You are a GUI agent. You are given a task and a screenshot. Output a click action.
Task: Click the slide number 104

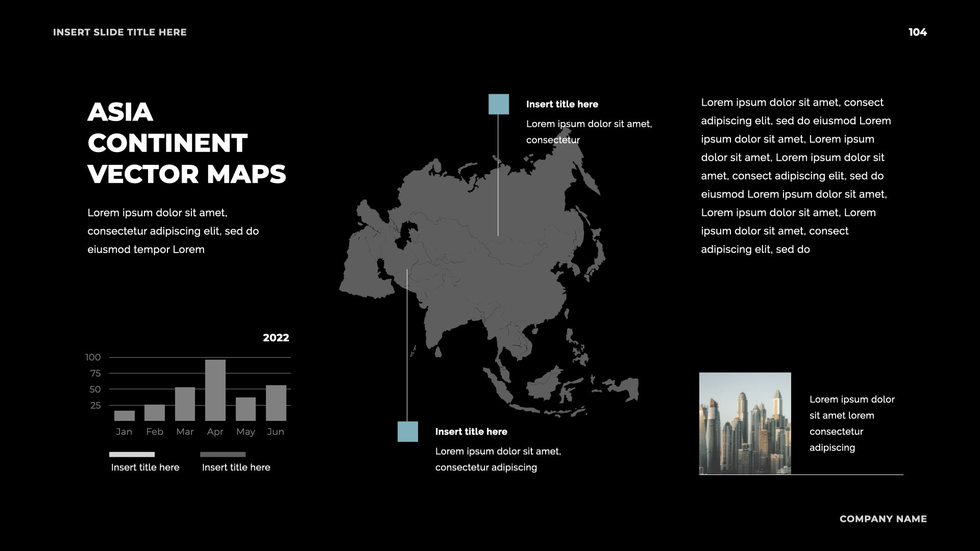[x=917, y=32]
